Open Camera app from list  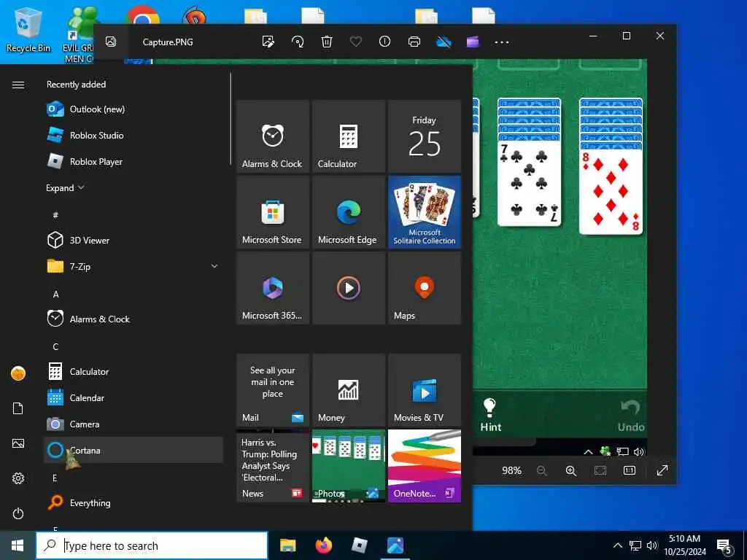pyautogui.click(x=133, y=424)
